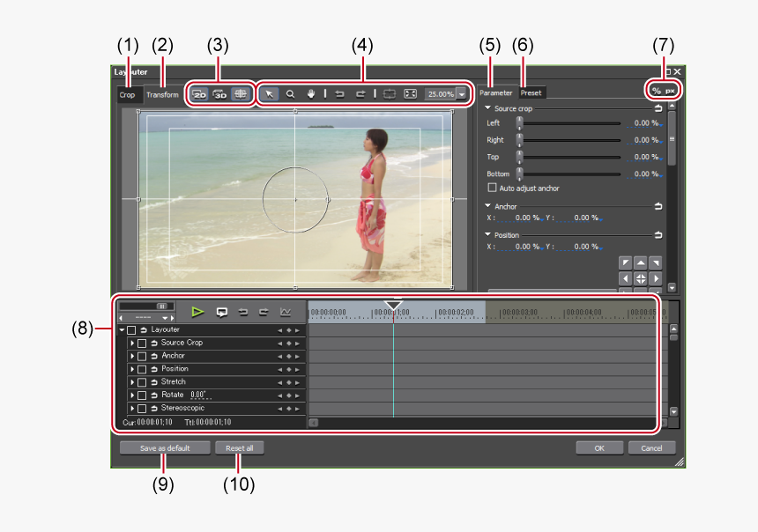Click the position up arrow button
The width and height of the screenshot is (758, 532).
(641, 262)
